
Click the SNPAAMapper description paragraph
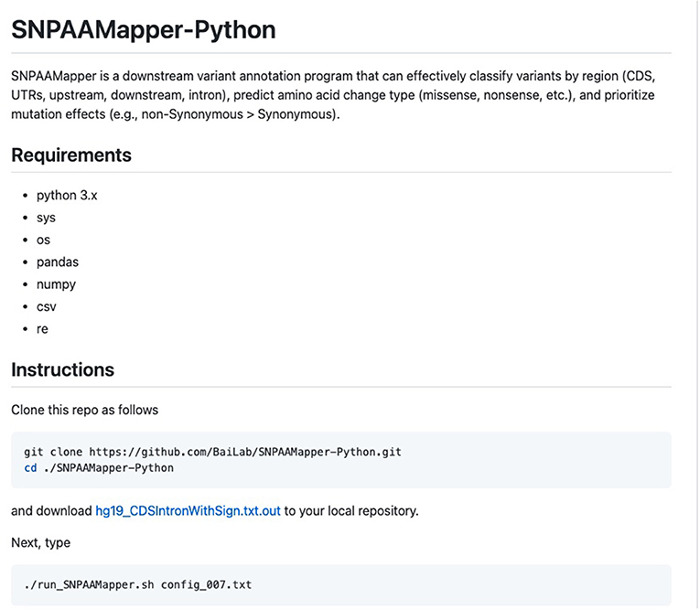point(333,95)
